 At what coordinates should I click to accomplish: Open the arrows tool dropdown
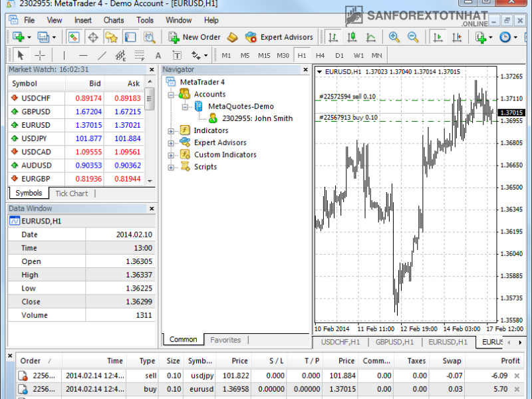point(205,55)
